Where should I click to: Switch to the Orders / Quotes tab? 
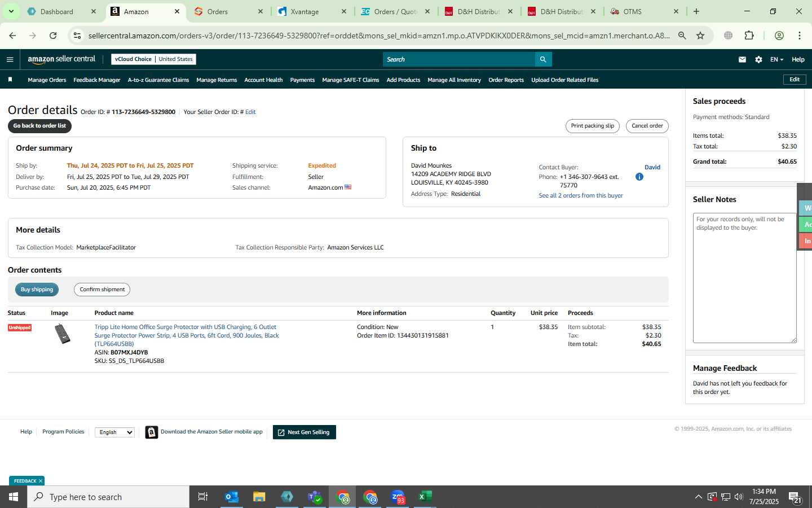pos(395,11)
